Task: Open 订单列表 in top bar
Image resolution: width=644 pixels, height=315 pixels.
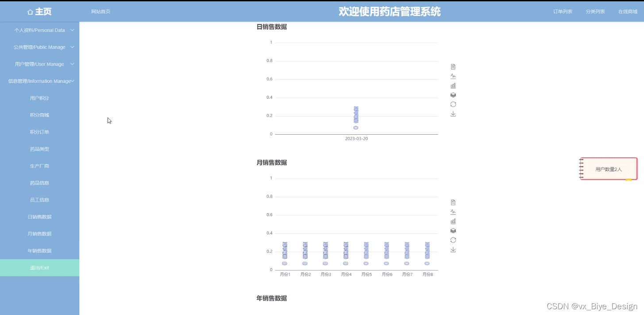Action: click(563, 12)
